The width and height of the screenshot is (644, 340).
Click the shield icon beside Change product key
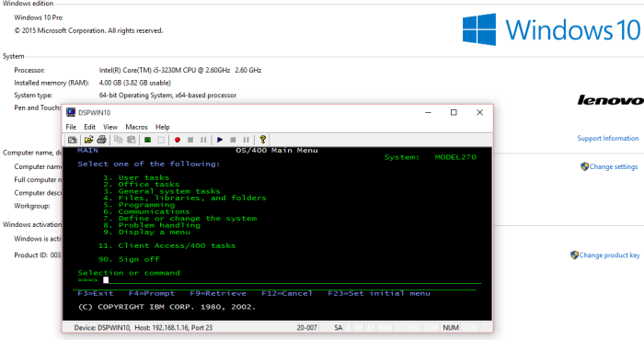pos(575,255)
